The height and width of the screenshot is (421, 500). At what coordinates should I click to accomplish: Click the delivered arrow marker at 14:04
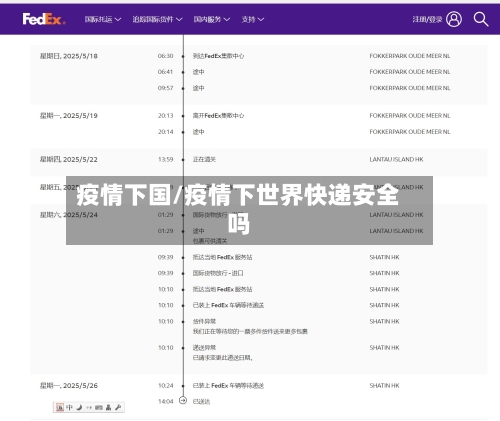183,400
